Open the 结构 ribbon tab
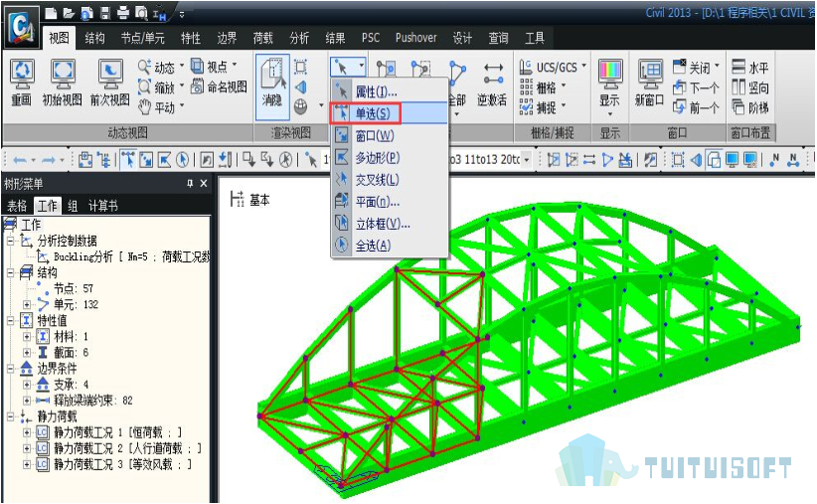The image size is (817, 504). pos(94,38)
